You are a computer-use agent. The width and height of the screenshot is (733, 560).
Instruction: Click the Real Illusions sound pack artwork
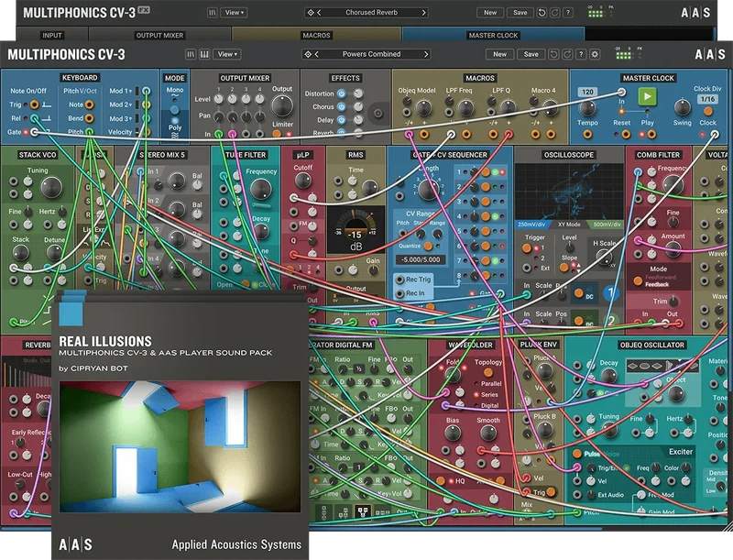[x=180, y=446]
